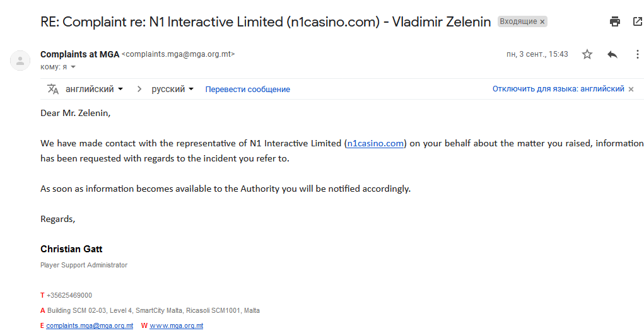
Task: Dismiss the translation bar with x
Action: (631, 89)
